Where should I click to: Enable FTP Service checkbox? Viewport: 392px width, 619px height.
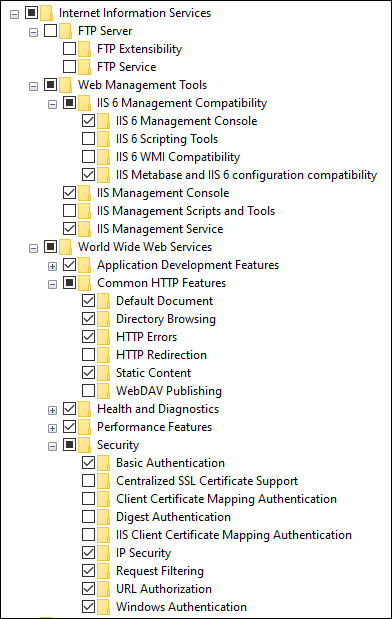pos(69,66)
